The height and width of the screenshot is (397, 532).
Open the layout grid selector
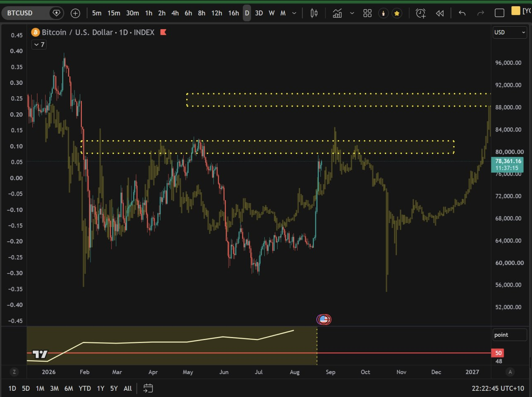click(x=367, y=13)
